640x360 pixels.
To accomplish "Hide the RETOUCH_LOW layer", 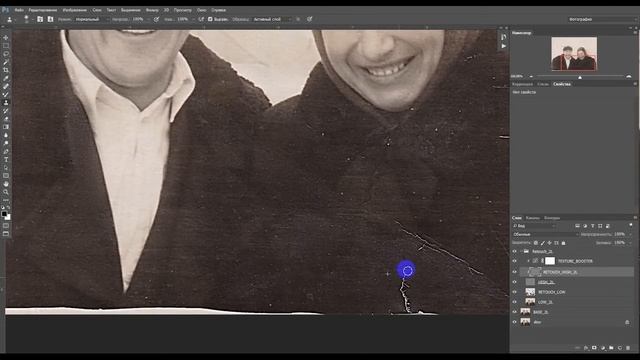I will [x=515, y=292].
